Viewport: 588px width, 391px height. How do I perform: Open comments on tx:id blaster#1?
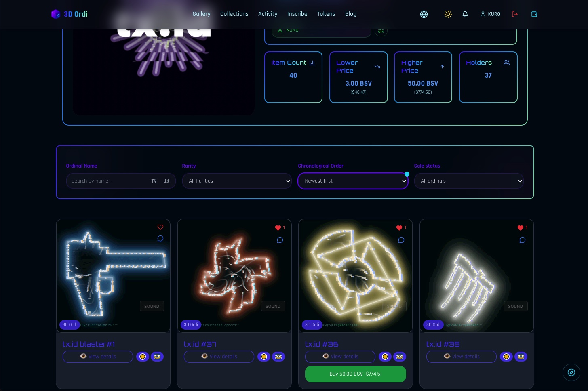point(160,238)
